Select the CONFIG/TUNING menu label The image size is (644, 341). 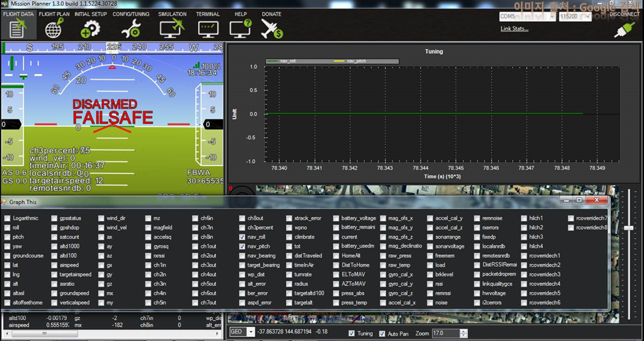[x=131, y=14]
